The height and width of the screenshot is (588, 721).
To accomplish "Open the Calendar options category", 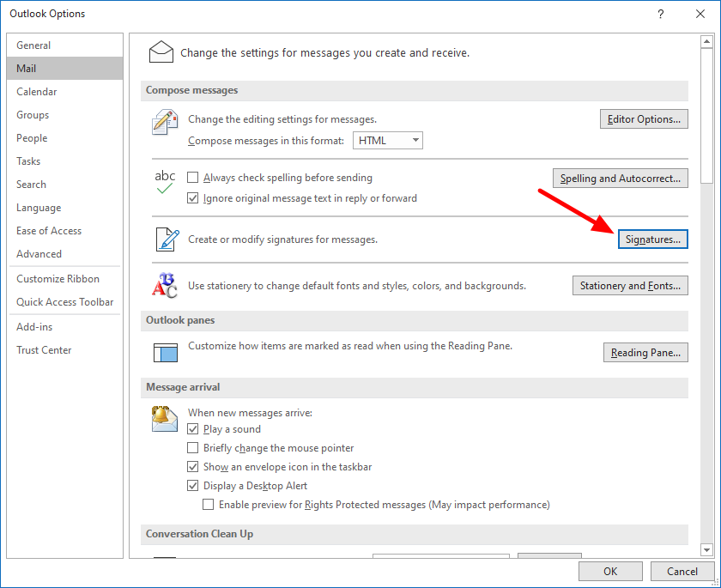I will (65, 92).
